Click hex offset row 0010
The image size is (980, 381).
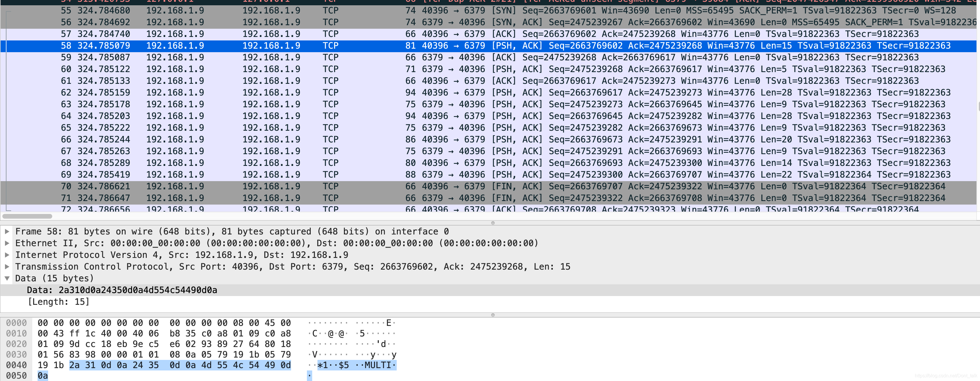point(16,334)
